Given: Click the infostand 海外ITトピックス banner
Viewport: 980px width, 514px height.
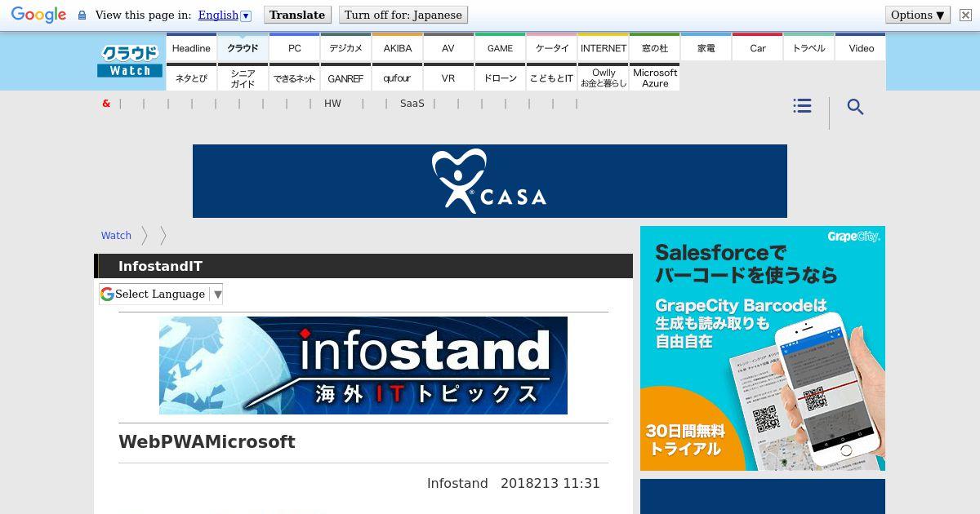Looking at the screenshot, I should [363, 366].
